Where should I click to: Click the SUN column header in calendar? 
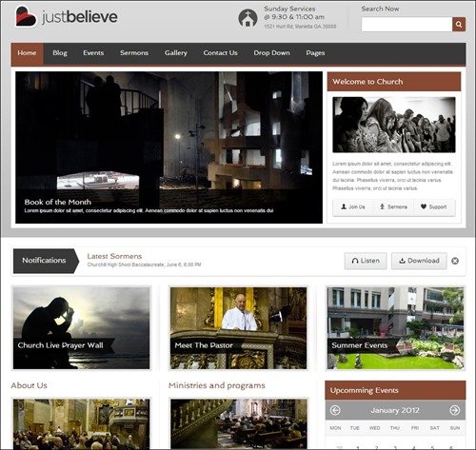455,428
